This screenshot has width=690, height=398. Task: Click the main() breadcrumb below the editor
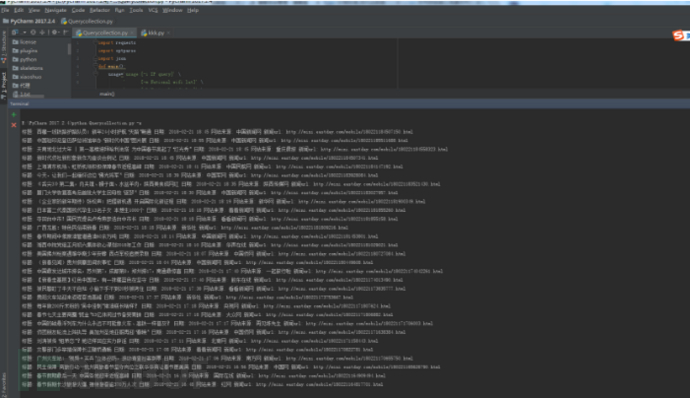point(107,94)
